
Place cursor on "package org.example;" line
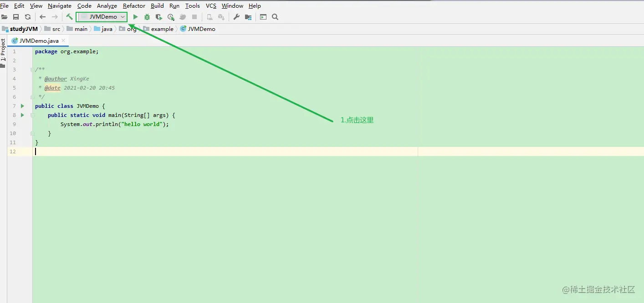click(66, 51)
